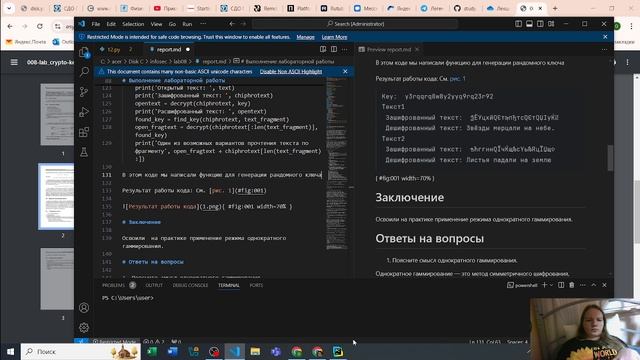Click Disable Non ASCII Highlight link
This screenshot has width=640, height=360.
point(291,71)
